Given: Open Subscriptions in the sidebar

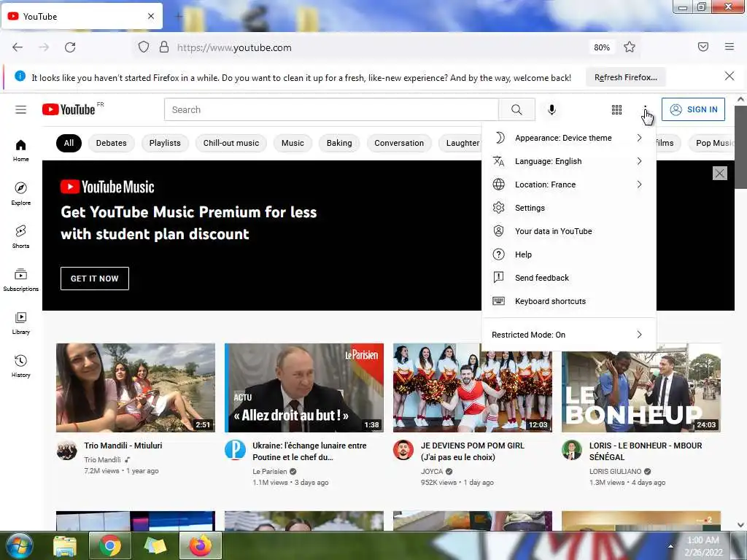Looking at the screenshot, I should tap(20, 279).
